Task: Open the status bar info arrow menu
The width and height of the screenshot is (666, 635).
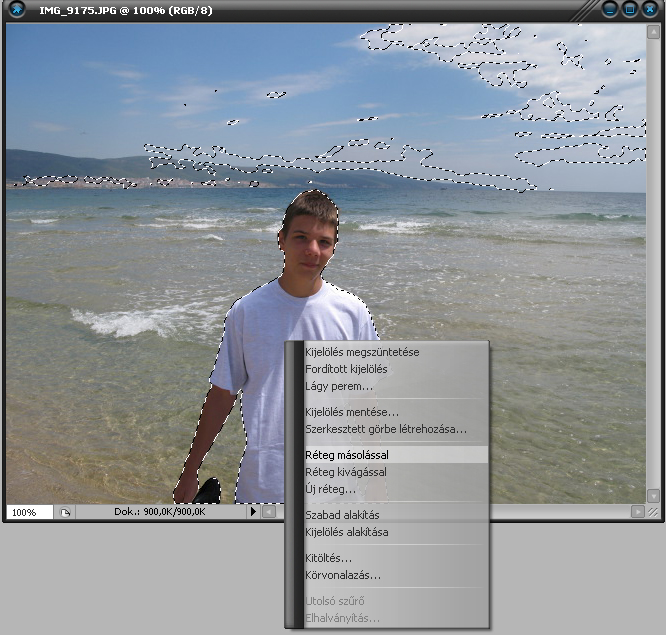Action: pyautogui.click(x=253, y=512)
